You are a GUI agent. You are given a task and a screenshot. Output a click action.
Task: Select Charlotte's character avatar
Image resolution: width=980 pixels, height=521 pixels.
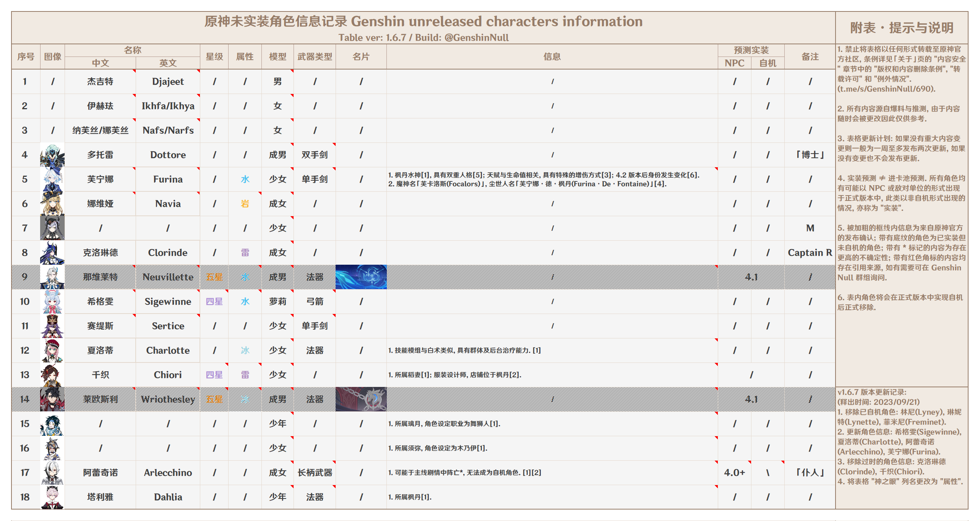click(53, 350)
